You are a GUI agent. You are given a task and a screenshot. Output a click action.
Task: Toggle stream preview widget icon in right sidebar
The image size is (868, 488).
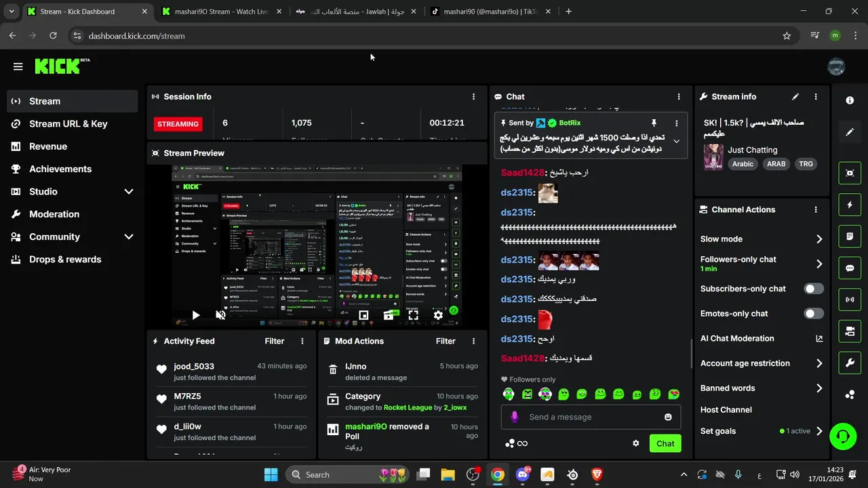click(x=850, y=173)
